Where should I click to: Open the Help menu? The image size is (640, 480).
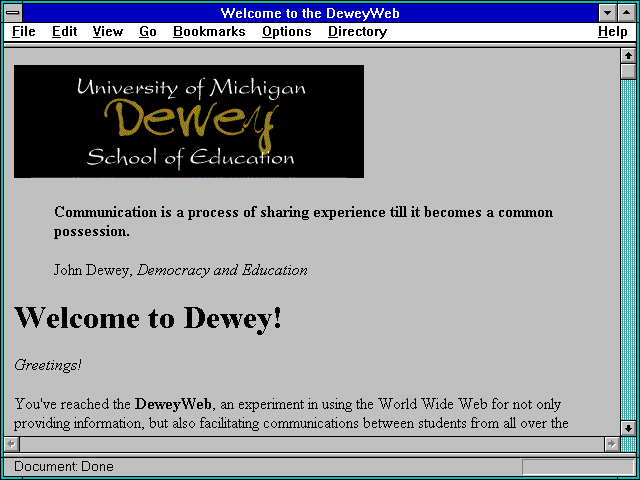click(x=613, y=32)
